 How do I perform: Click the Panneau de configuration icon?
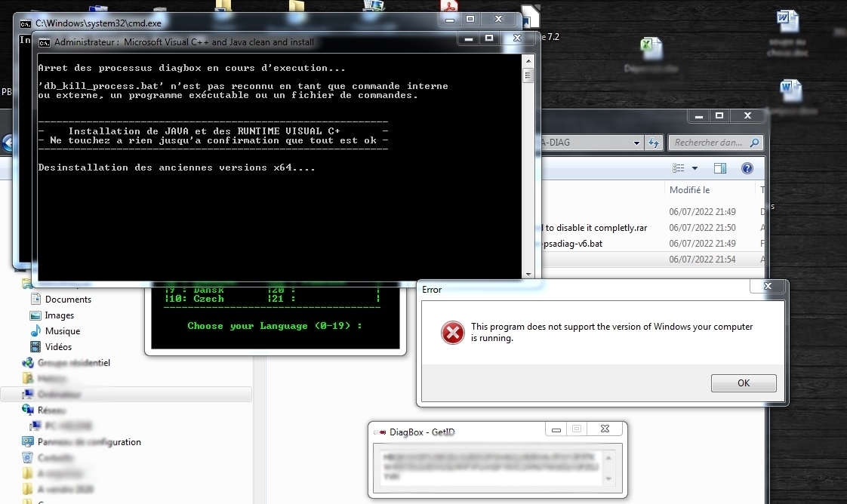click(27, 441)
